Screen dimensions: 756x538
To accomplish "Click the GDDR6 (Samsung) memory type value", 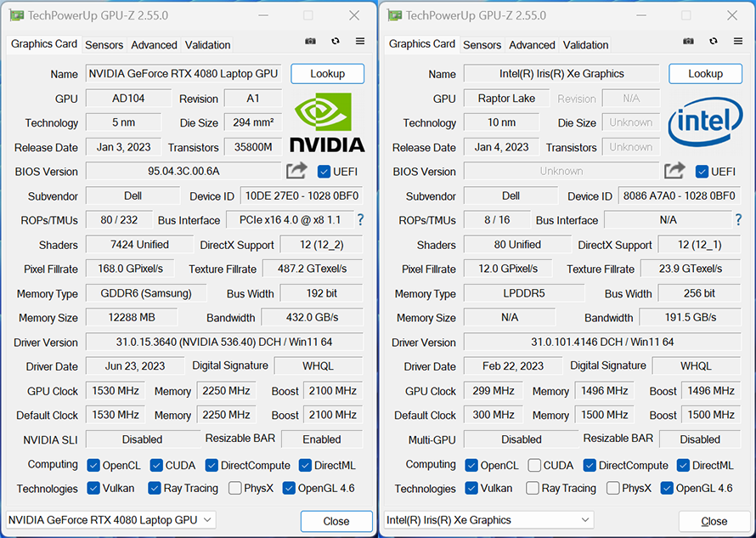I will pyautogui.click(x=145, y=293).
